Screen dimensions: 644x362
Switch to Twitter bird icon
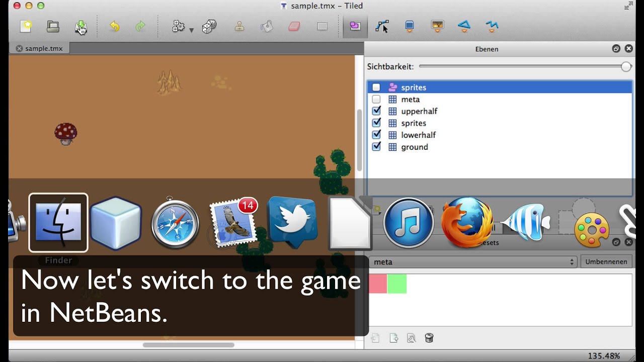[292, 223]
